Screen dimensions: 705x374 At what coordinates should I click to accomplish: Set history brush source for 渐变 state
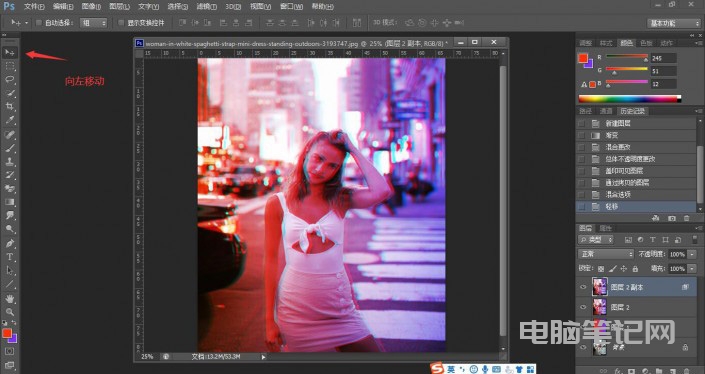581,135
